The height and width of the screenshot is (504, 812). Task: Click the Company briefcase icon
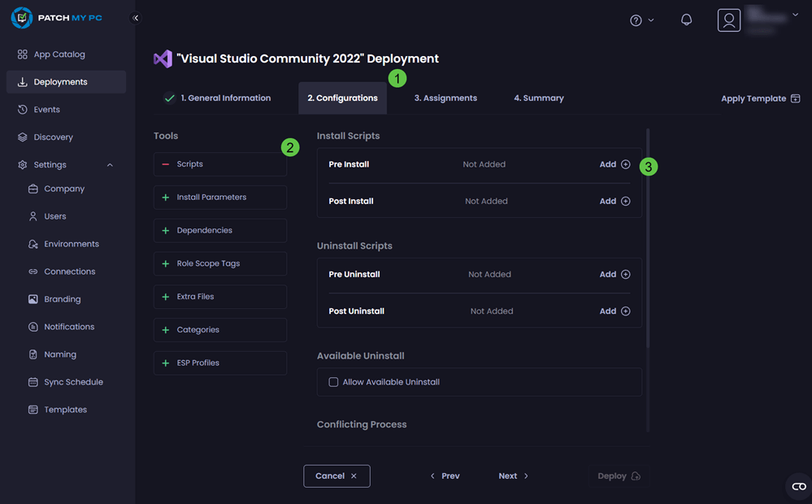click(33, 189)
